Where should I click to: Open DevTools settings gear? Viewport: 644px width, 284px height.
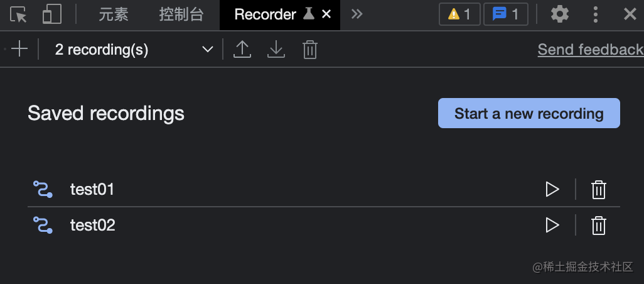pos(560,15)
